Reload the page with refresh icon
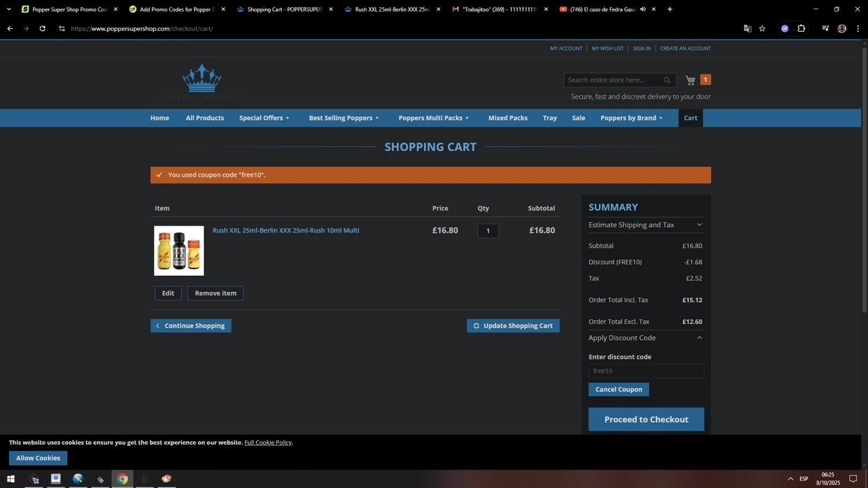Screen dimensions: 868x488 coord(42,28)
